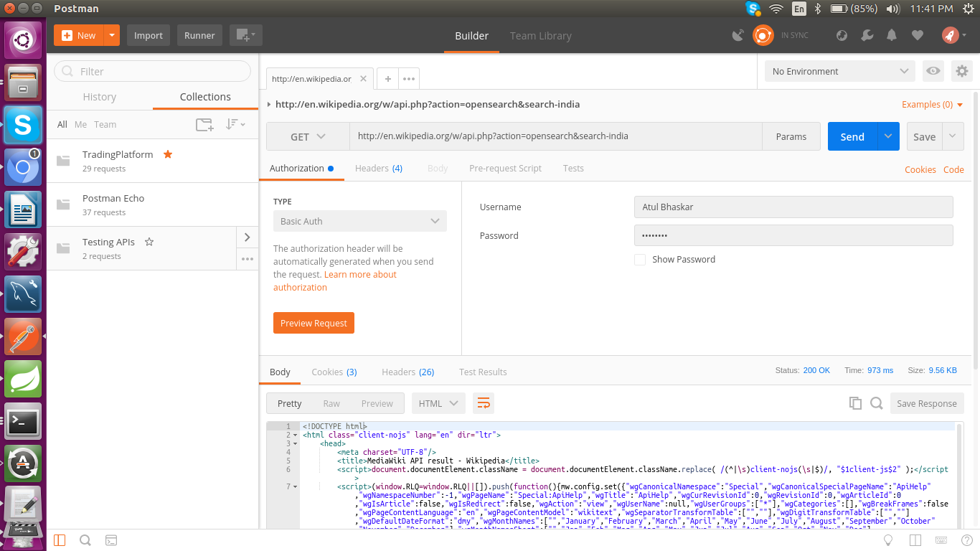This screenshot has height=551, width=980.
Task: Open the tab options three-dot menu
Action: (x=409, y=79)
